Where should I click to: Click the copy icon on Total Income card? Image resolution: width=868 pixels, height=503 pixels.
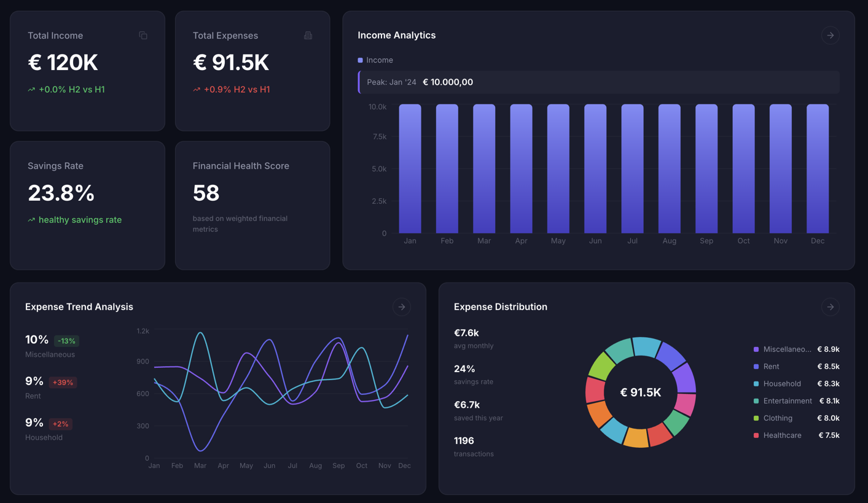[143, 36]
